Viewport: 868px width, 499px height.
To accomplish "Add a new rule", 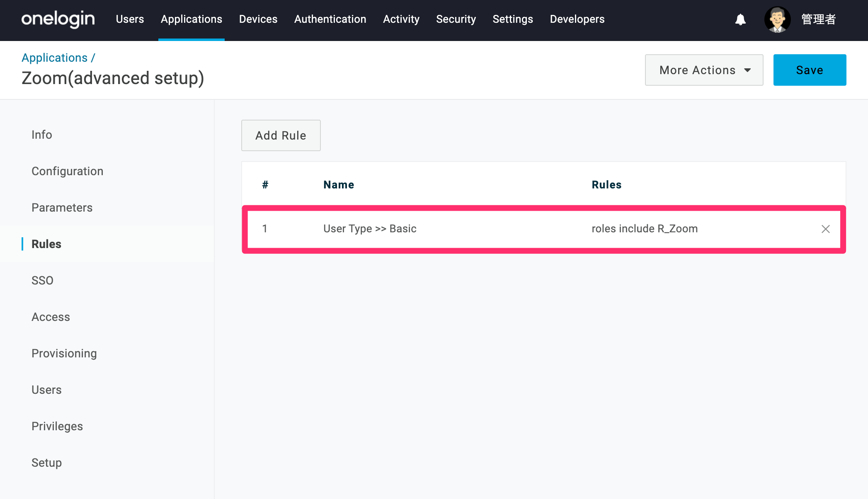I will 281,135.
